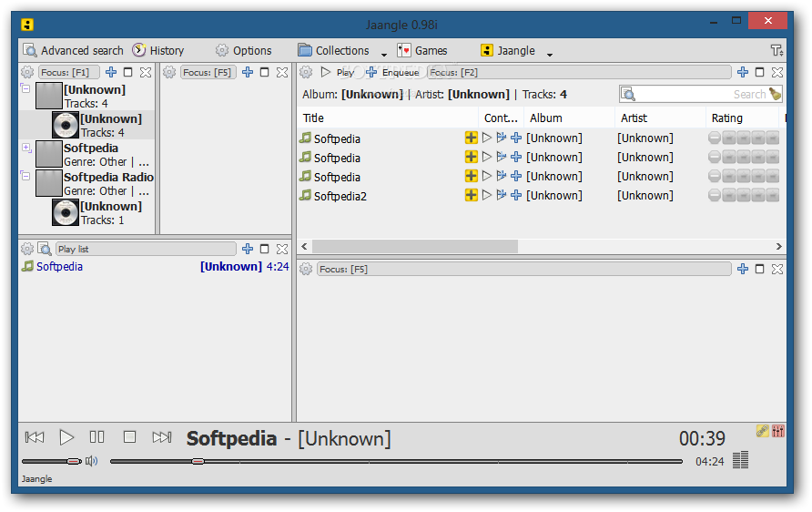Open gear settings of Focus F2 track pane
This screenshot has height=512, width=812.
(306, 72)
